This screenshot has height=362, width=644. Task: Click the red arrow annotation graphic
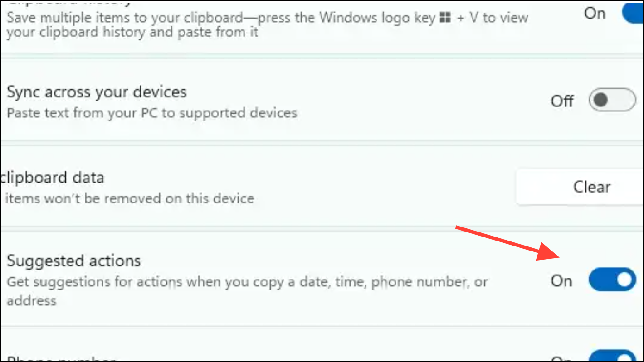509,242
